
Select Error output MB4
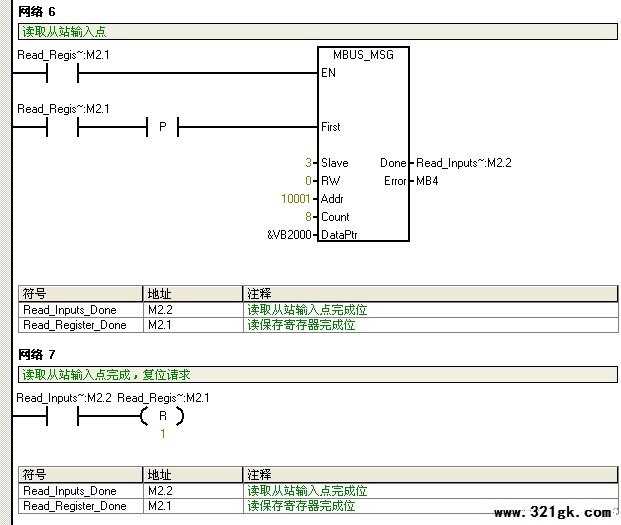point(427,181)
